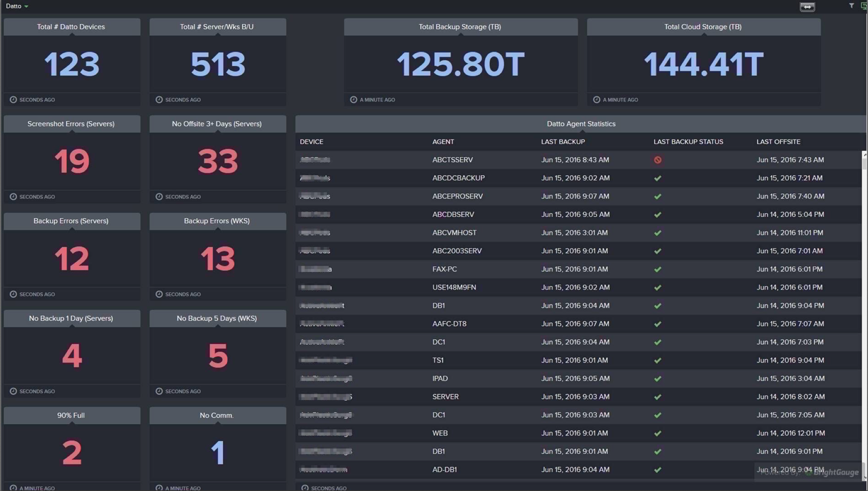Click the Screenshot Errors (Servers) gauge title
The height and width of the screenshot is (491, 868).
click(x=71, y=124)
